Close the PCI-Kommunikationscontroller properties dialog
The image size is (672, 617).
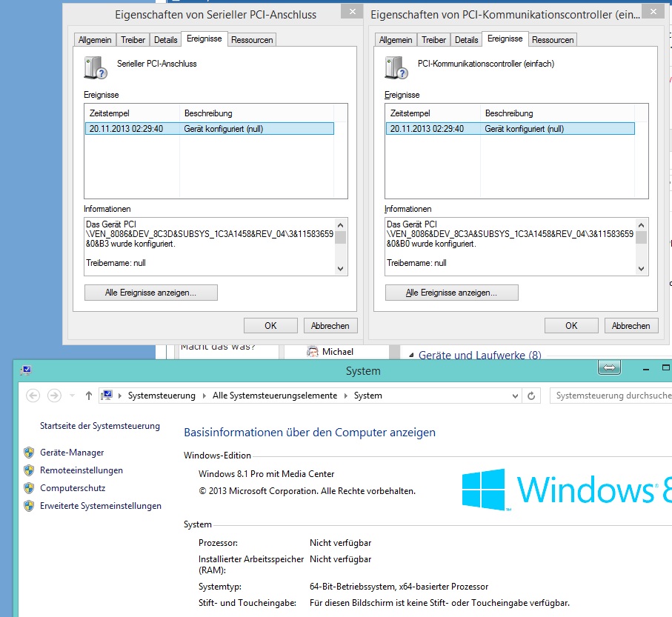[653, 12]
